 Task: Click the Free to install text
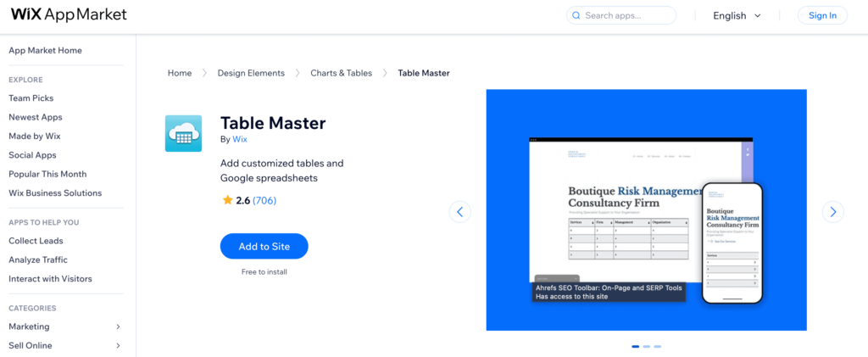[x=264, y=271]
